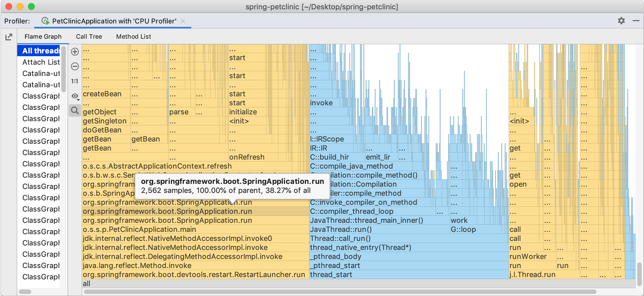644x296 pixels.
Task: Click the initialize frame
Action: click(x=247, y=112)
